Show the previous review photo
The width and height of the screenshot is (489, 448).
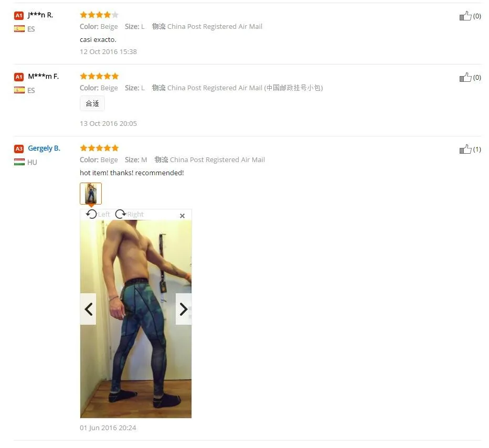tap(88, 309)
